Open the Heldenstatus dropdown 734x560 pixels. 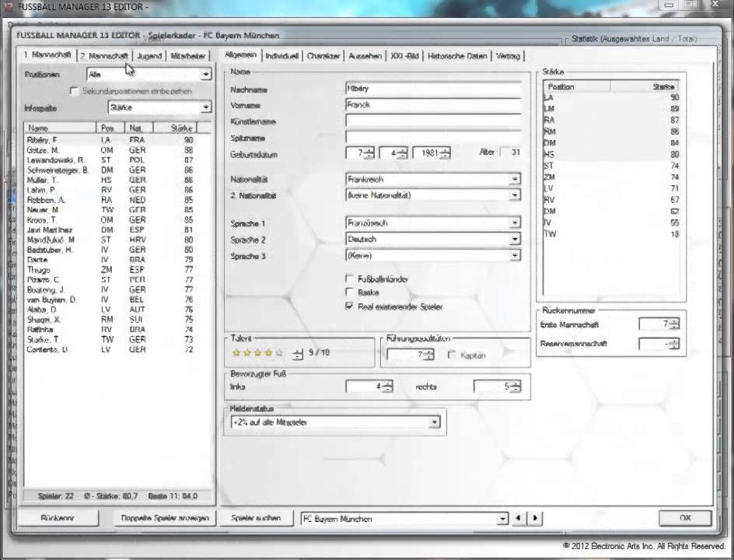[435, 422]
